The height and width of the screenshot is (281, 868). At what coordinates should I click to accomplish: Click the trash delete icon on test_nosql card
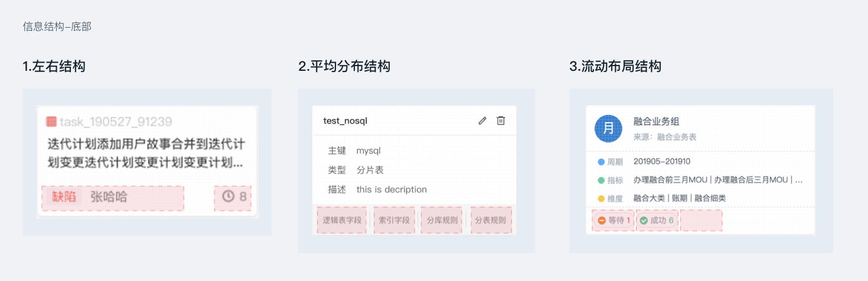tap(501, 120)
